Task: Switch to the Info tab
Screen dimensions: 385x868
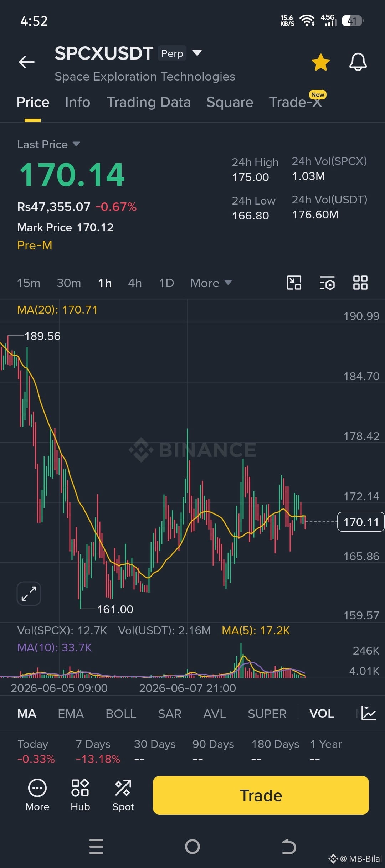Action: click(77, 102)
